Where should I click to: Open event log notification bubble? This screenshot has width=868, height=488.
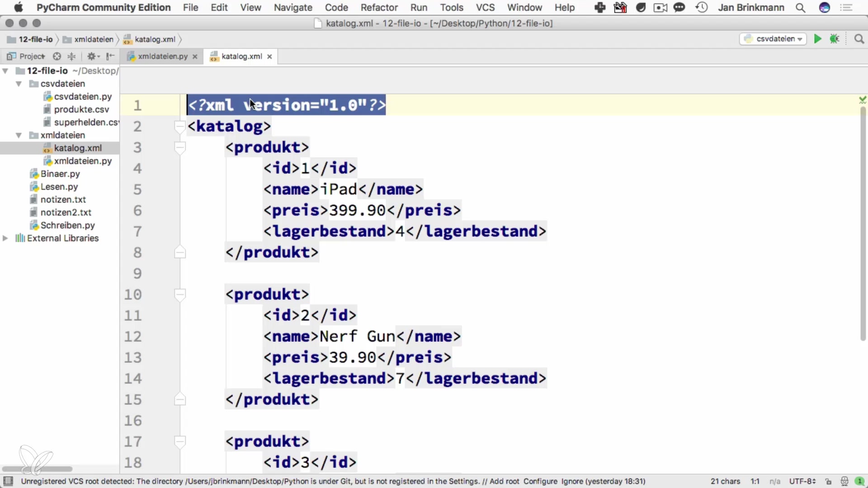pyautogui.click(x=859, y=481)
